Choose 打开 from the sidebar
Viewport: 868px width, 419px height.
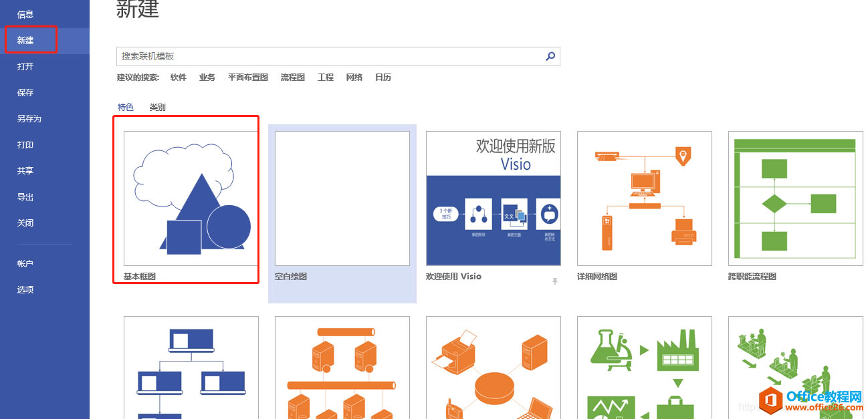25,67
